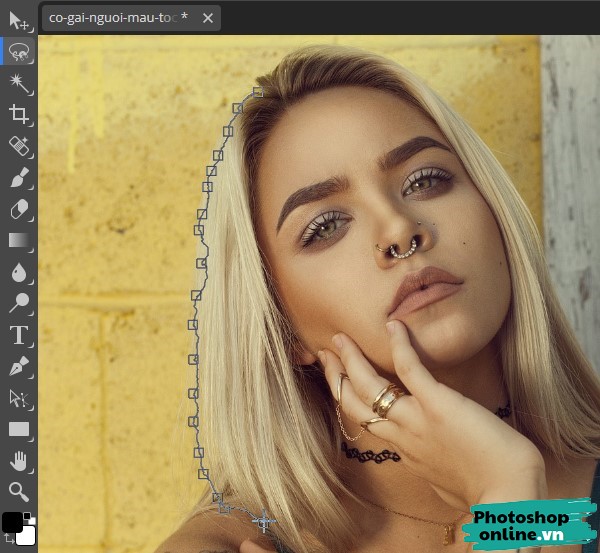Select the Pen tool
Screen dimensions: 600x553
pos(18,366)
